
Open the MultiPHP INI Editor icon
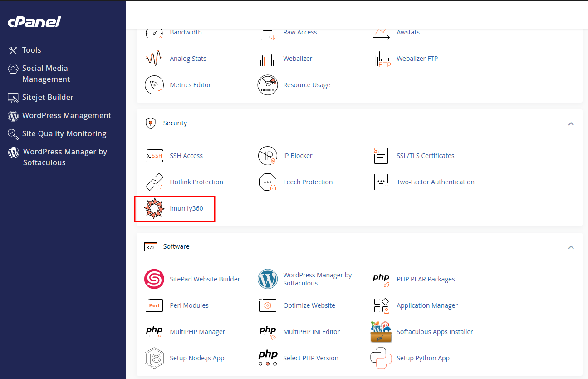(x=267, y=332)
